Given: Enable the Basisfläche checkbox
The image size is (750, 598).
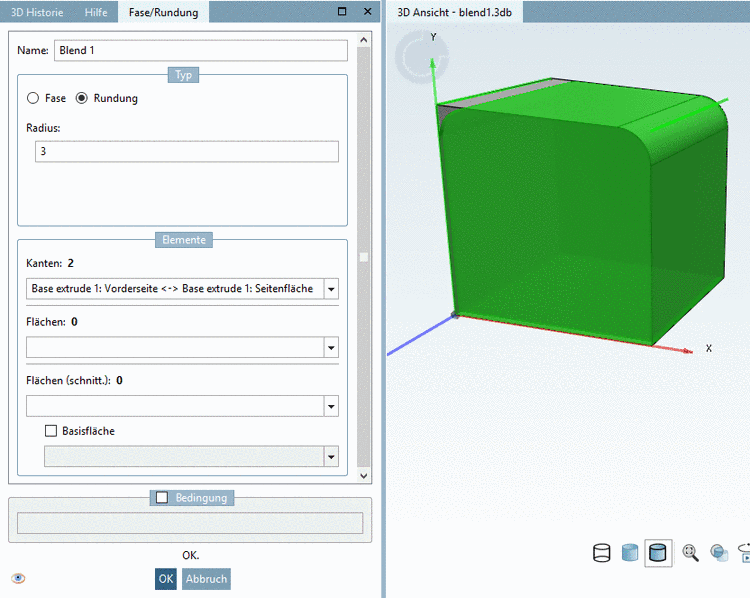Looking at the screenshot, I should (51, 431).
